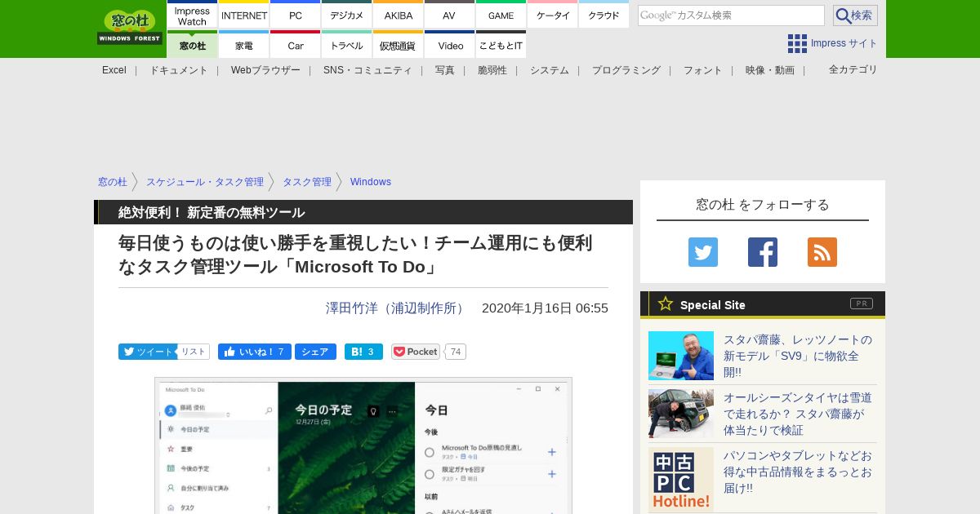The image size is (980, 514).
Task: Open the プログラミング category
Action: (x=626, y=70)
